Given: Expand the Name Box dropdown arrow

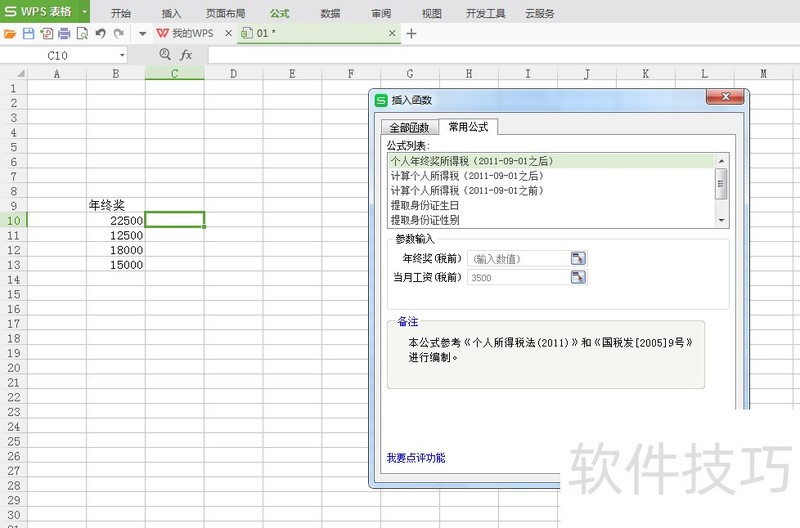Looking at the screenshot, I should tap(122, 55).
